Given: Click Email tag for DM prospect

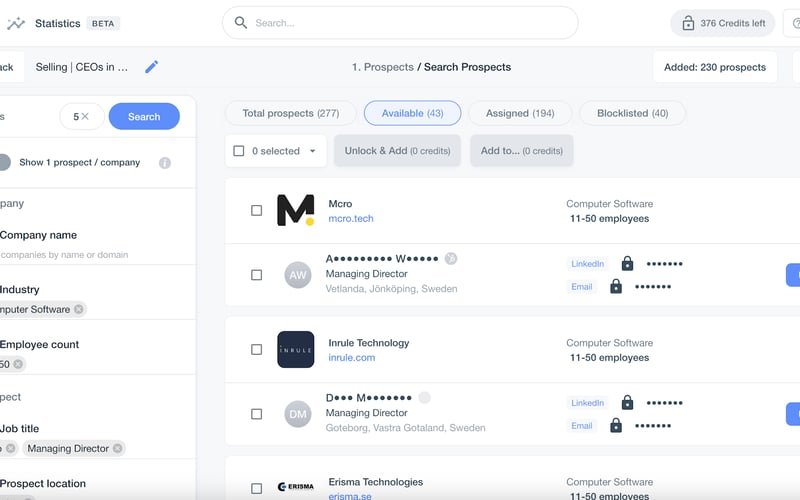Looking at the screenshot, I should pos(582,426).
